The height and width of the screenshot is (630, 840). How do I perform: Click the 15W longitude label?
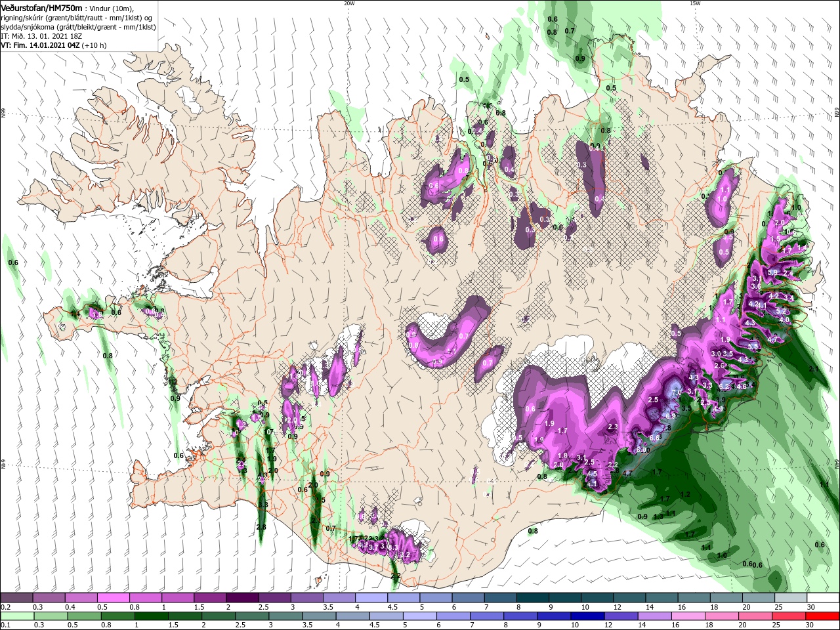695,3
